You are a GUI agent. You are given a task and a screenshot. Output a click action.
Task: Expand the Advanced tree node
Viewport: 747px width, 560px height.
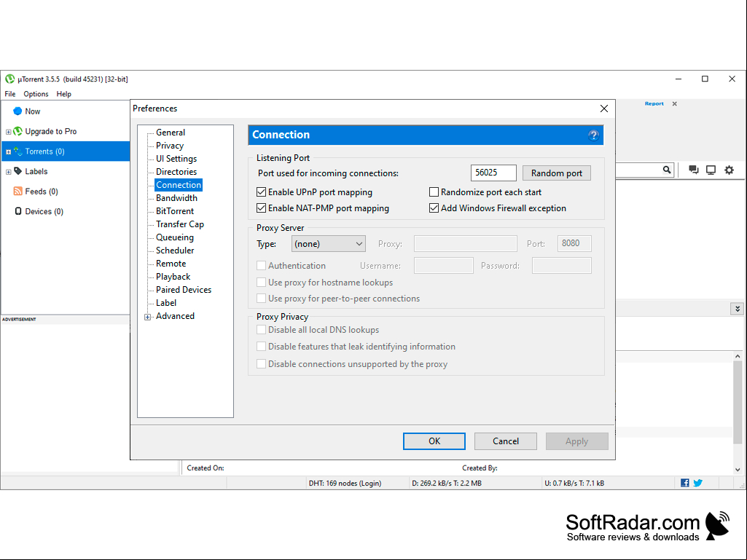tap(148, 317)
